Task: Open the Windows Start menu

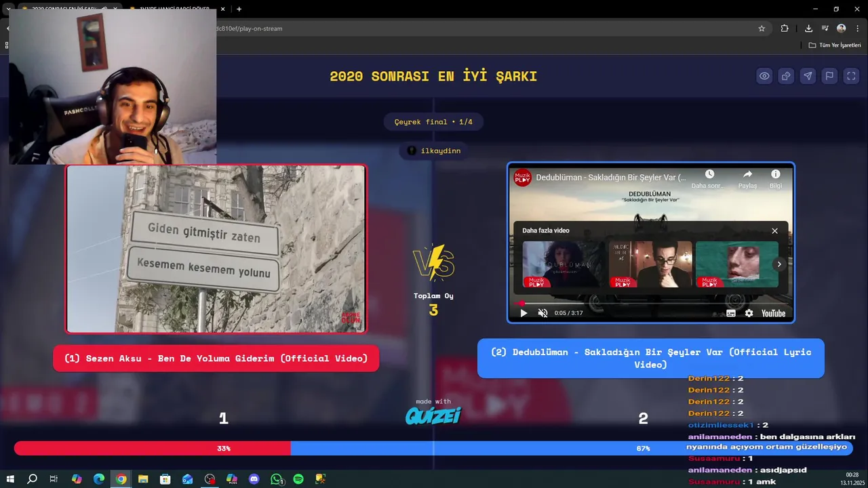Action: point(10,479)
